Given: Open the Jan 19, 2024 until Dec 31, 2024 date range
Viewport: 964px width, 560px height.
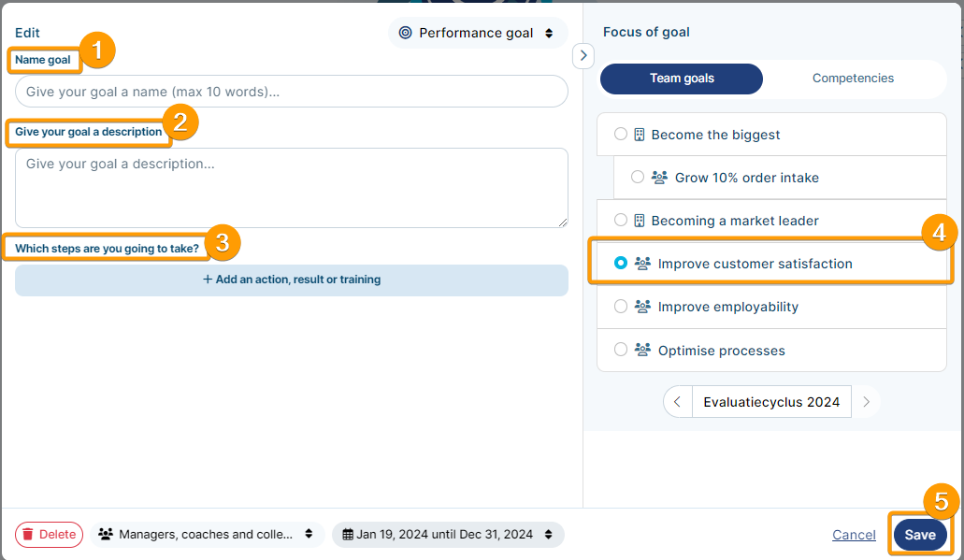Looking at the screenshot, I should pyautogui.click(x=448, y=535).
